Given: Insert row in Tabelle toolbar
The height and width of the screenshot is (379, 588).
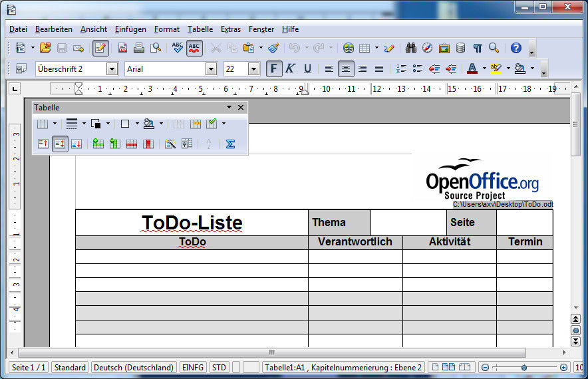Looking at the screenshot, I should coord(98,144).
